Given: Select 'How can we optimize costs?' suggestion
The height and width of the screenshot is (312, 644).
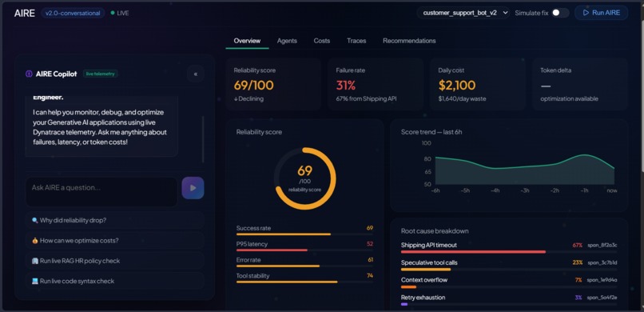Looking at the screenshot, I should coord(114,241).
